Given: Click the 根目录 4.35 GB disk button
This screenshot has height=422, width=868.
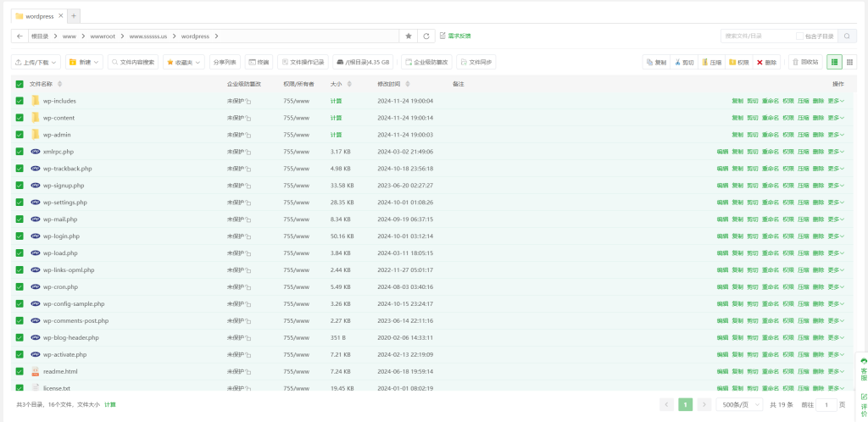Looking at the screenshot, I should tap(363, 63).
